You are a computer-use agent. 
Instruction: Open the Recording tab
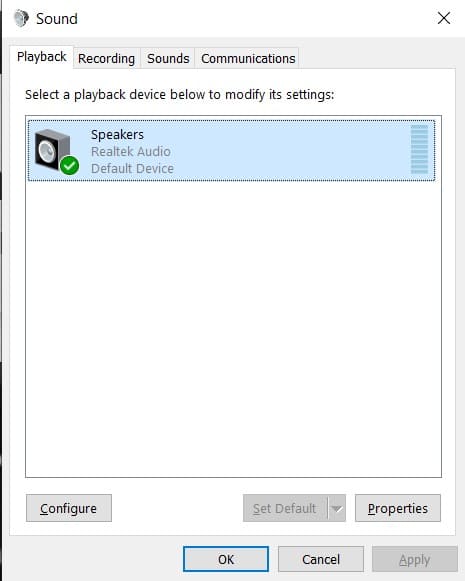tap(106, 59)
